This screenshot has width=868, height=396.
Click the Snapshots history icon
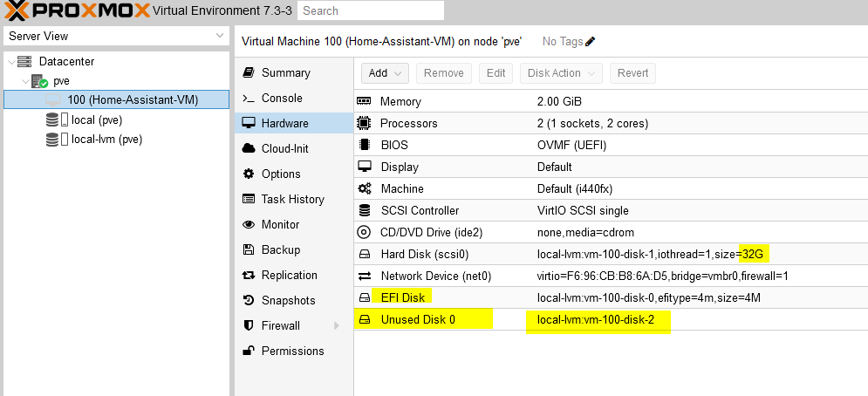pos(249,300)
